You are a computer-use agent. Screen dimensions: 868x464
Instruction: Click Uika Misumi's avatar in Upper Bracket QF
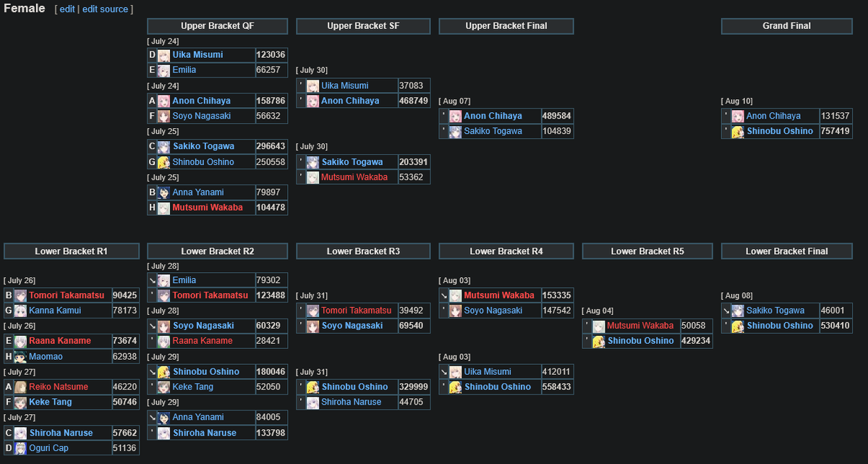(x=164, y=55)
